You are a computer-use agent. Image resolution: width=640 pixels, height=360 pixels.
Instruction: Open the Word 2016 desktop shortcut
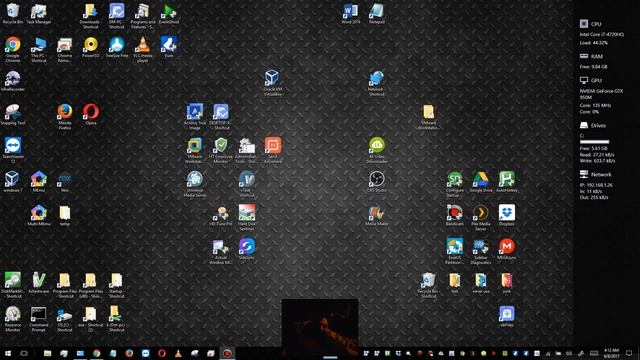(351, 13)
